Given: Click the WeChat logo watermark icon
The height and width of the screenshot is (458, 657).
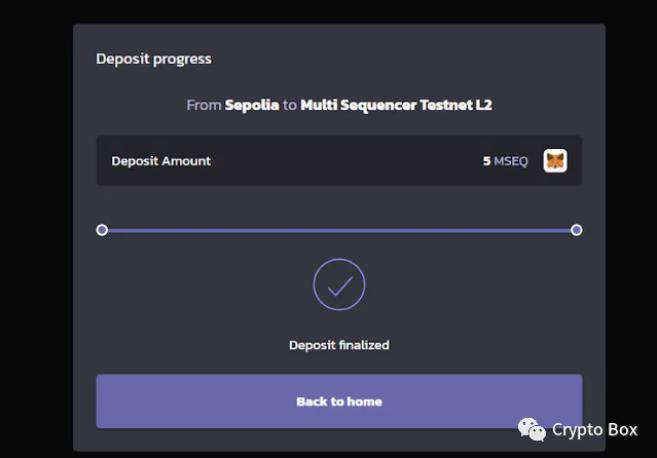Looking at the screenshot, I should [531, 429].
